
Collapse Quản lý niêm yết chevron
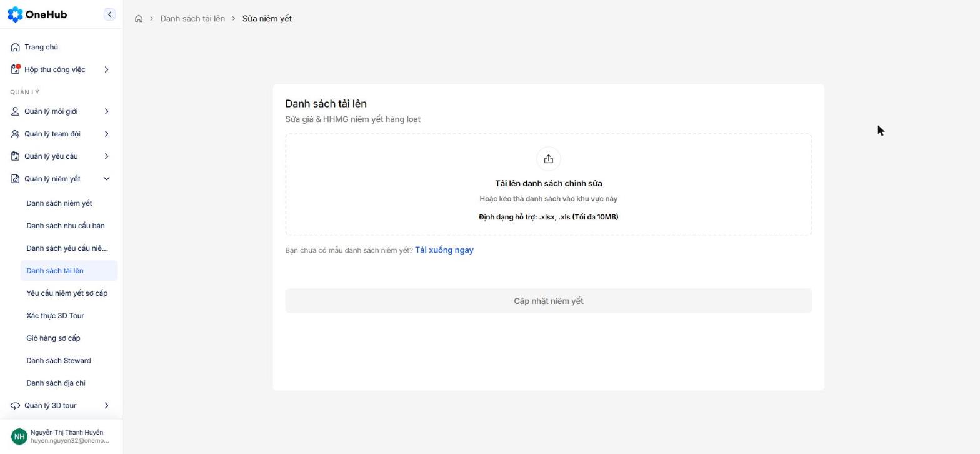tap(106, 179)
